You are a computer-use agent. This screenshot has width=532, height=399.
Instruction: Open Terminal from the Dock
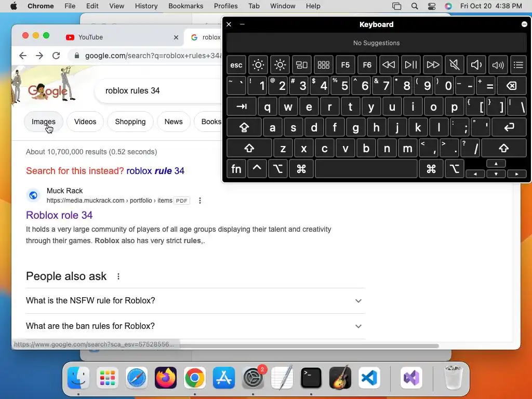click(311, 378)
